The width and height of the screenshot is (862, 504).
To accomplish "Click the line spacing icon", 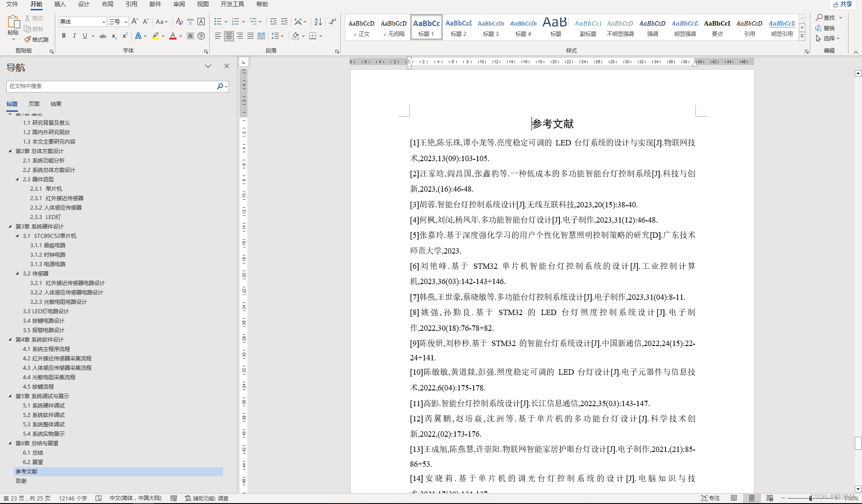I will (275, 36).
